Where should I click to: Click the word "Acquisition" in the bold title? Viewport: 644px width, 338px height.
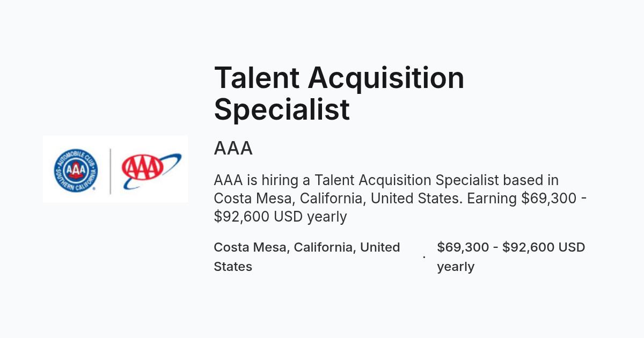(x=386, y=79)
